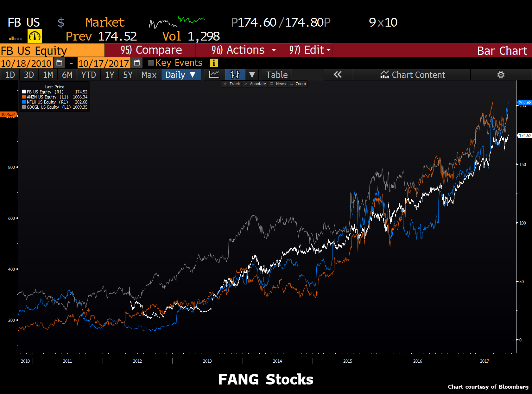
Task: Click the yellow gauge icon near FB US
Action: pyautogui.click(x=35, y=36)
